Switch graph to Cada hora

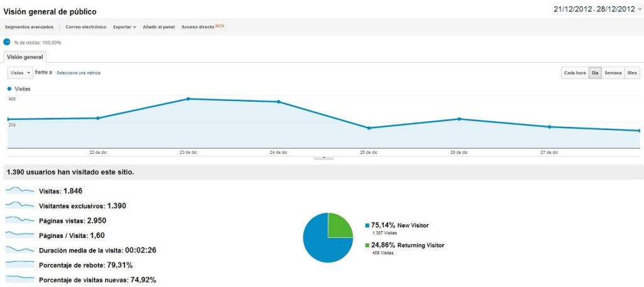point(575,73)
